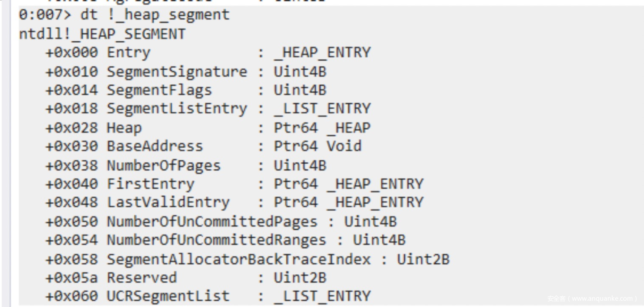Click the SegmentAllocatorBackTraceIndex field name
644x307 pixels.
click(238, 259)
